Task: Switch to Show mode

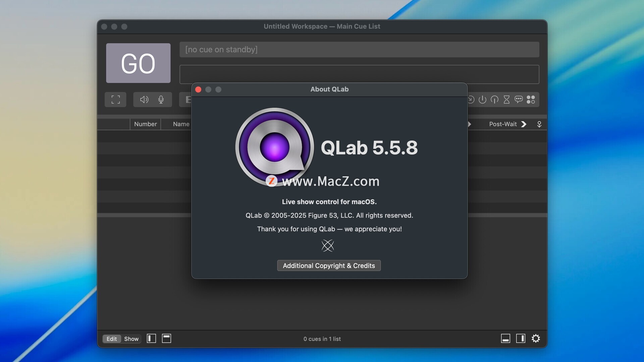Action: (x=131, y=339)
